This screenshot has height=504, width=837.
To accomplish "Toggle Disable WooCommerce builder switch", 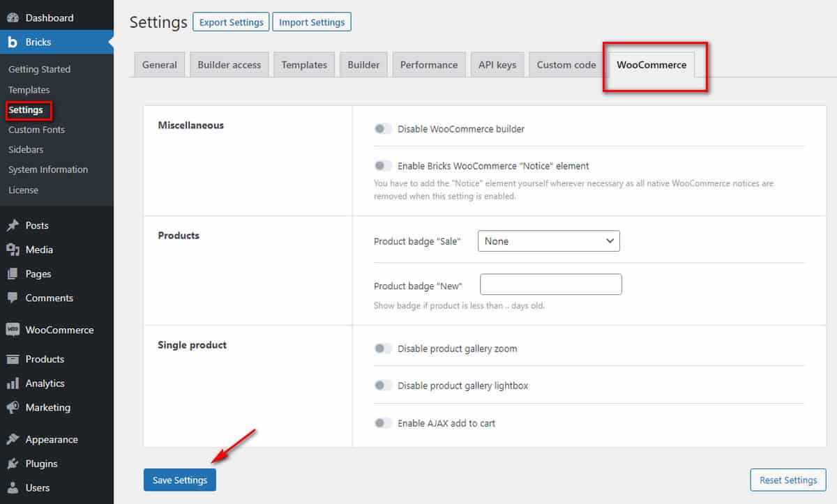I will (x=383, y=129).
